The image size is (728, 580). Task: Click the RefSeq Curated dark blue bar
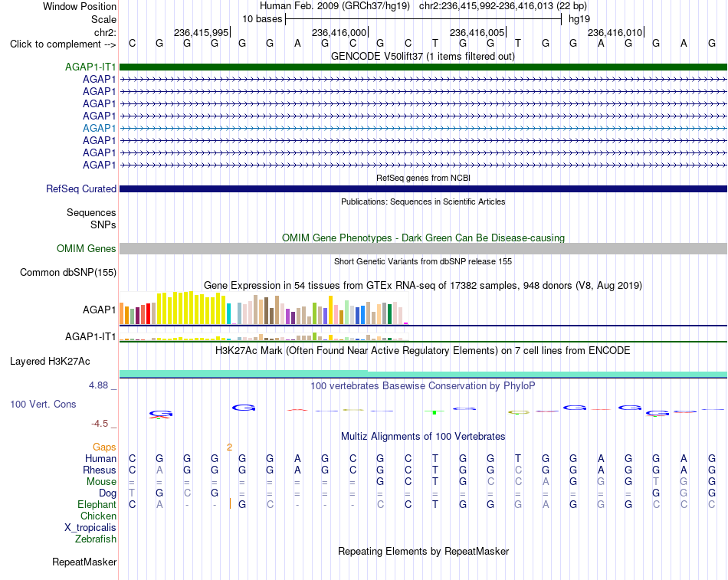click(x=423, y=189)
